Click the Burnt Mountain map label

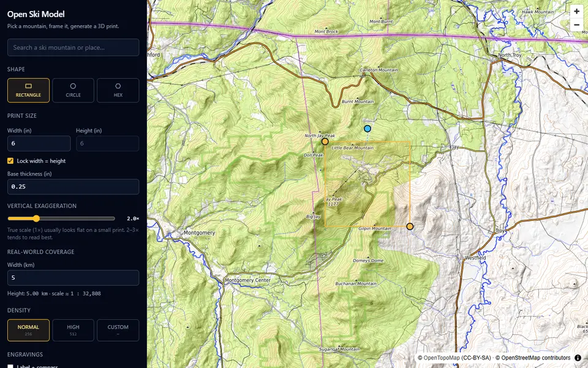click(358, 101)
